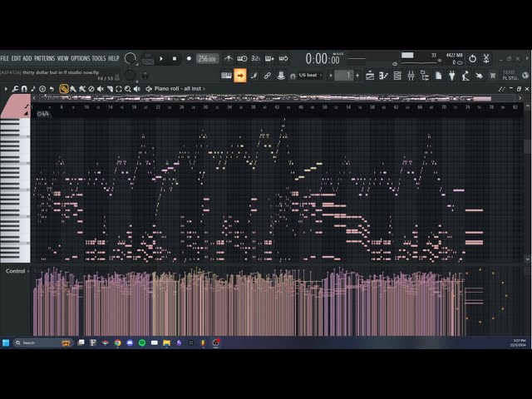The image size is (532, 399).
Task: Open File Explorer from the taskbar
Action: [166, 342]
